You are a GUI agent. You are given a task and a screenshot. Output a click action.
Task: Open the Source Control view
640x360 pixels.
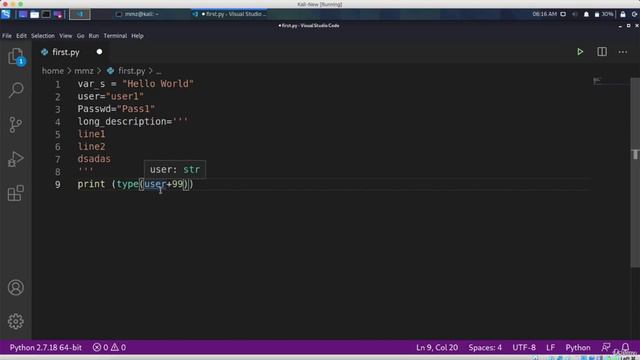tap(16, 124)
